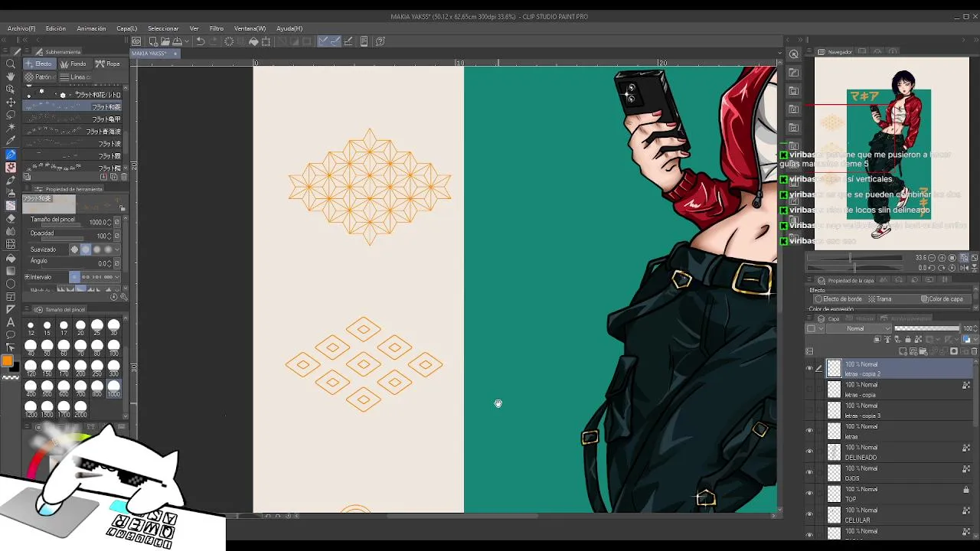The image size is (980, 551).
Task: Create a new canvas from toolbar
Action: [153, 41]
